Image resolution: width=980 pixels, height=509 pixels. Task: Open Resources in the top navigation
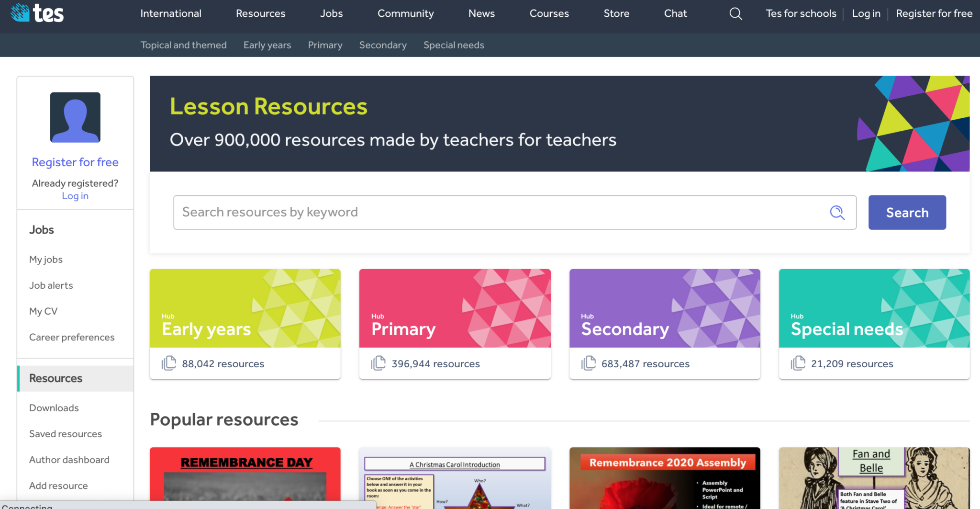pyautogui.click(x=260, y=13)
